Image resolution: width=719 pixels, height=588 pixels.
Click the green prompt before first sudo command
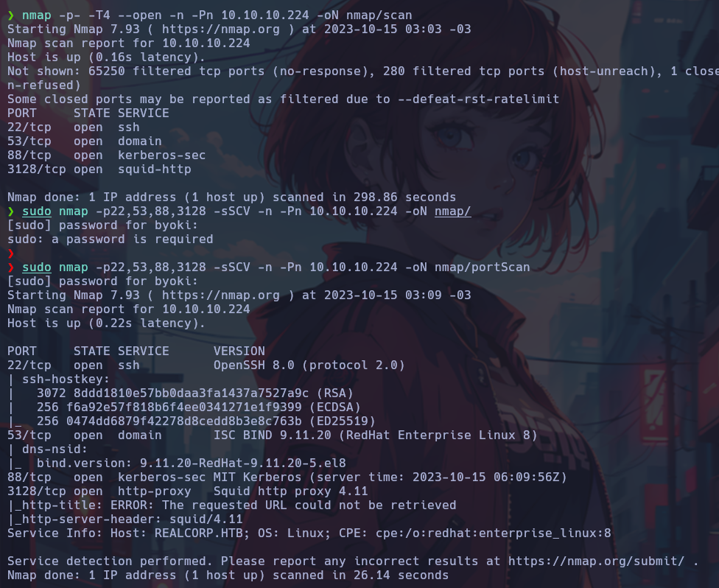tap(11, 211)
